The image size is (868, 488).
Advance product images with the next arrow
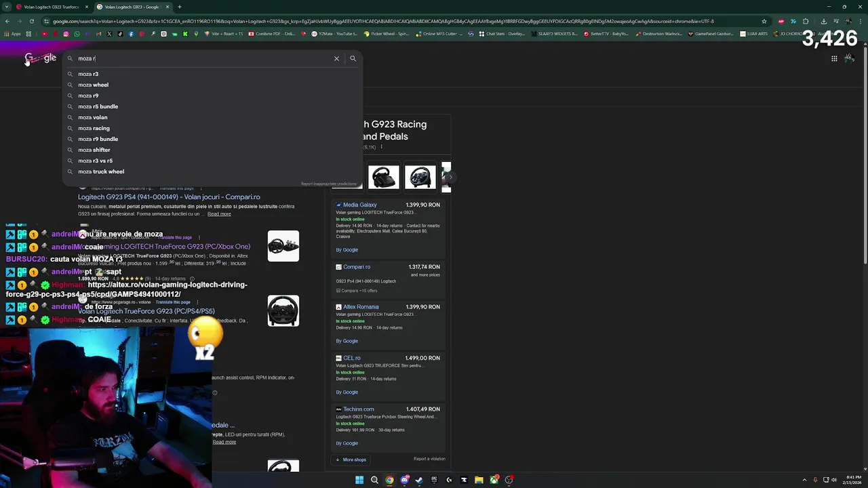click(450, 177)
